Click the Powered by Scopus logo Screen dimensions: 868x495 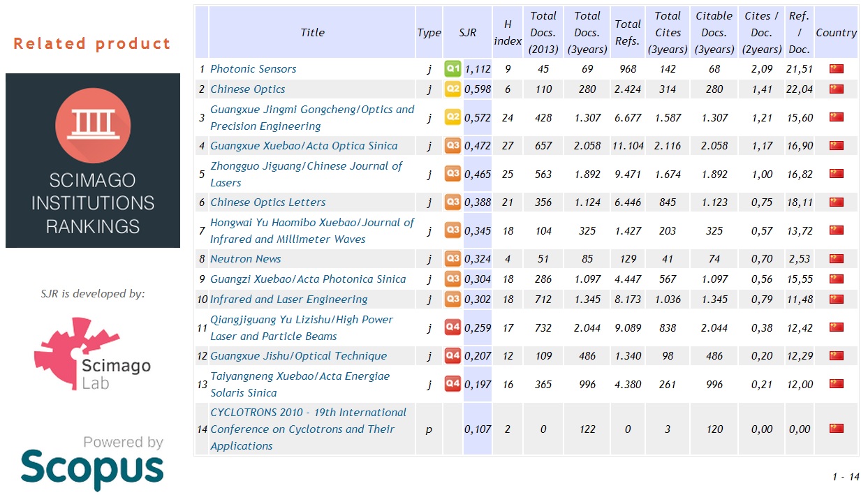click(x=93, y=462)
